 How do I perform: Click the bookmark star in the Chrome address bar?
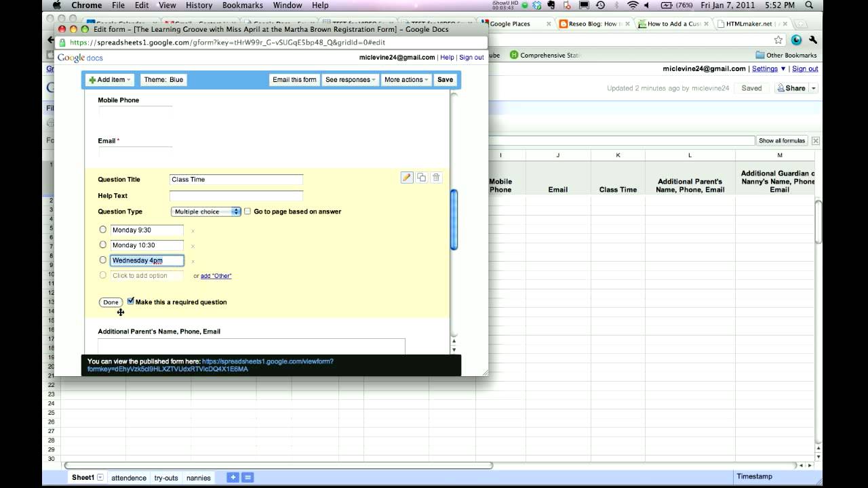click(x=778, y=40)
